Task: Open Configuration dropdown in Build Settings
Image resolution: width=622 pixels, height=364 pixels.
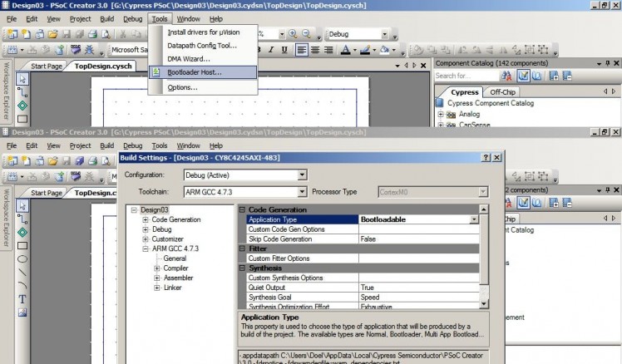Action: click(302, 175)
